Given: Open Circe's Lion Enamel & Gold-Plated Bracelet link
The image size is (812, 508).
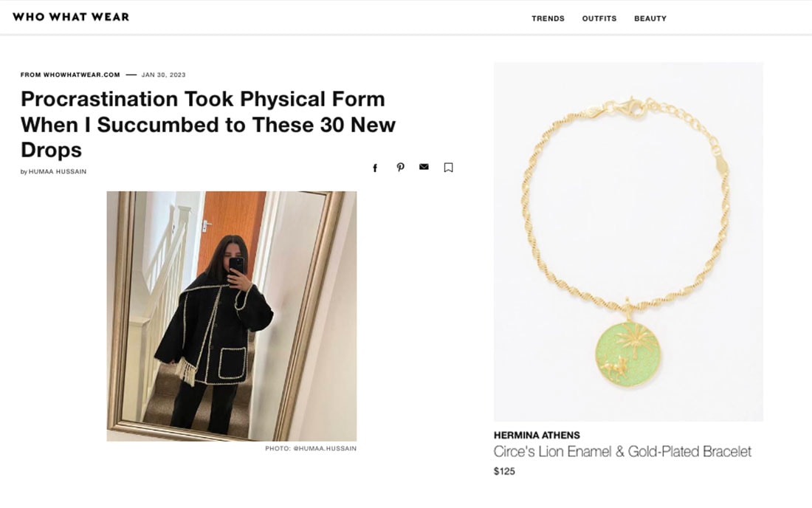Looking at the screenshot, I should coord(622,452).
